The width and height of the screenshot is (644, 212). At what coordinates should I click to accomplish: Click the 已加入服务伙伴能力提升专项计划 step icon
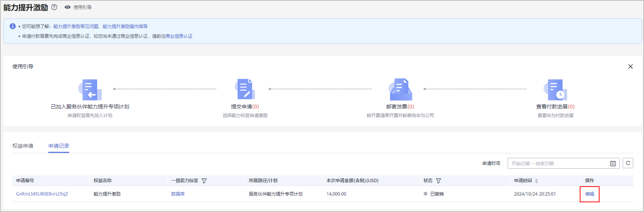tap(90, 89)
